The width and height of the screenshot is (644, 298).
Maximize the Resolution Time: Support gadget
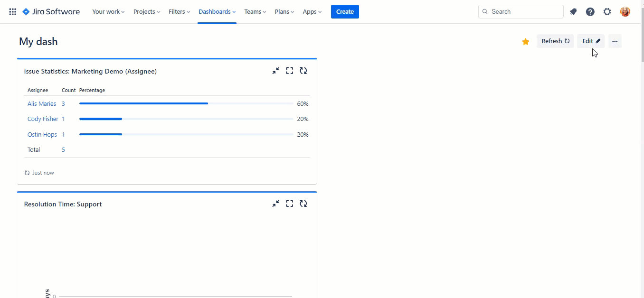pos(290,203)
